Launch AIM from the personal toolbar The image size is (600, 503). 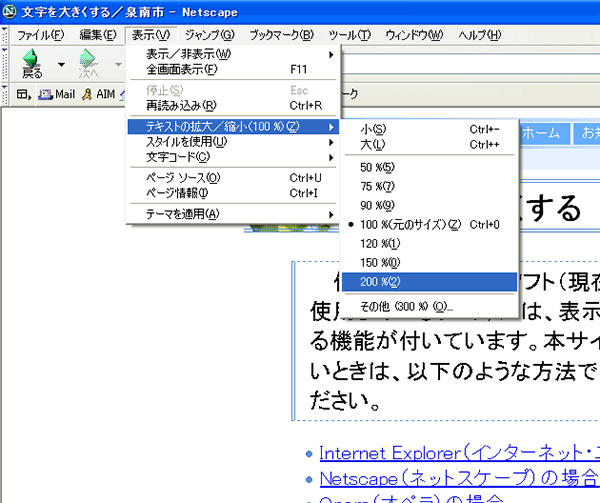click(99, 94)
